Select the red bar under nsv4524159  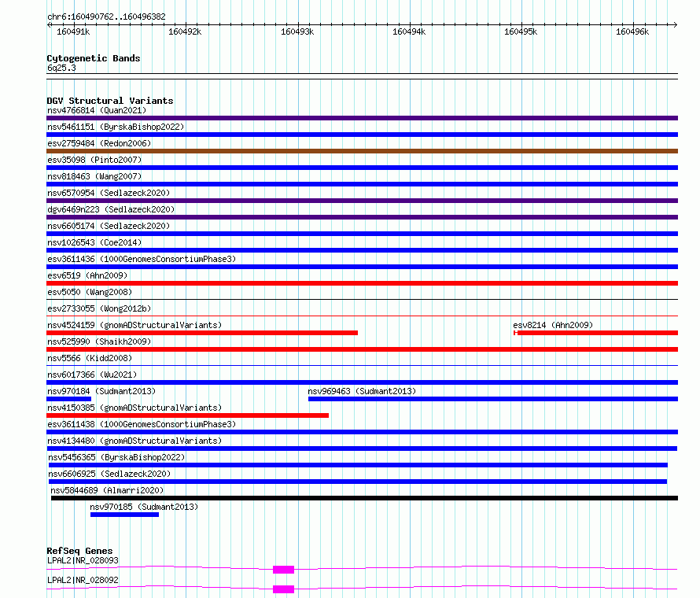tap(202, 333)
